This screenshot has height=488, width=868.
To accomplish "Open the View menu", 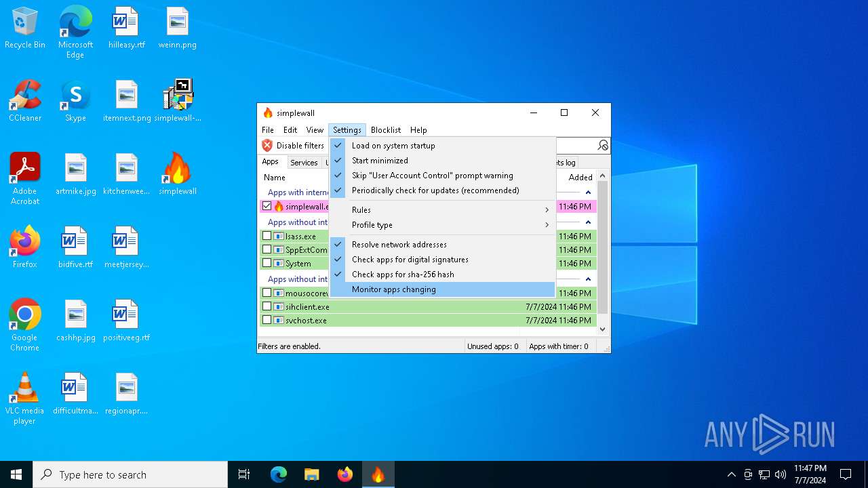I will (x=315, y=130).
